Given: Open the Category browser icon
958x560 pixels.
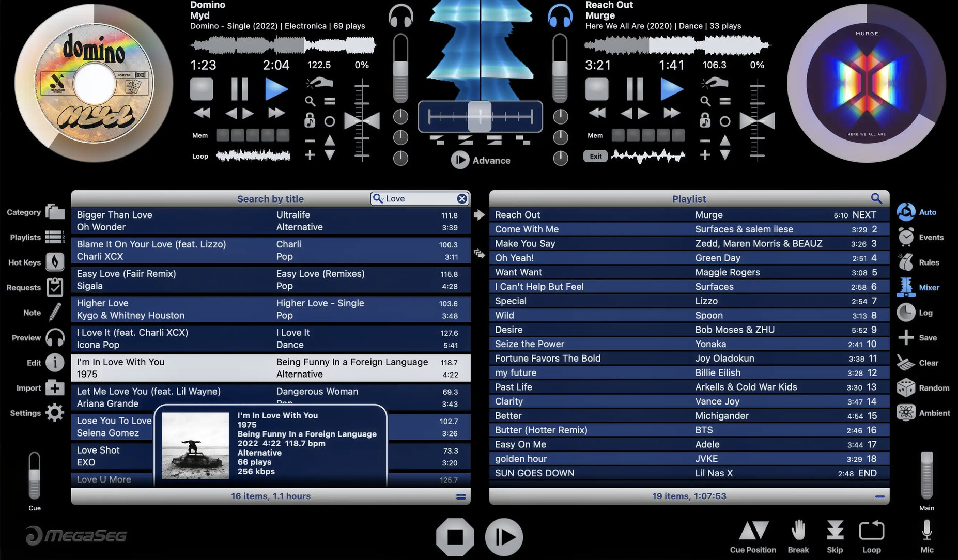Looking at the screenshot, I should click(x=55, y=212).
